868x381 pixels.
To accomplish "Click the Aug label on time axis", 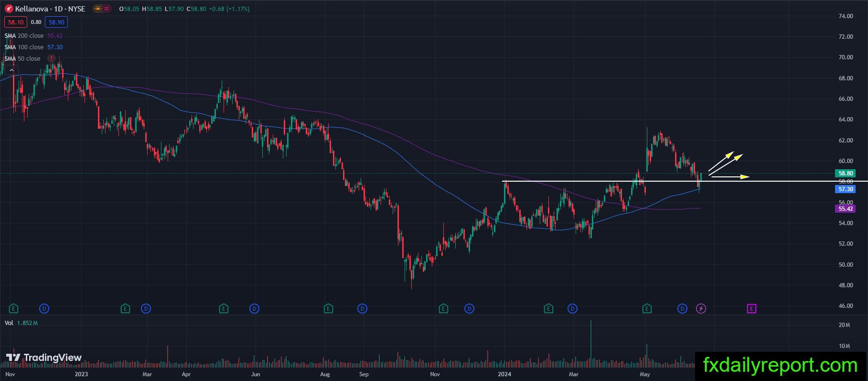I will click(x=325, y=374).
